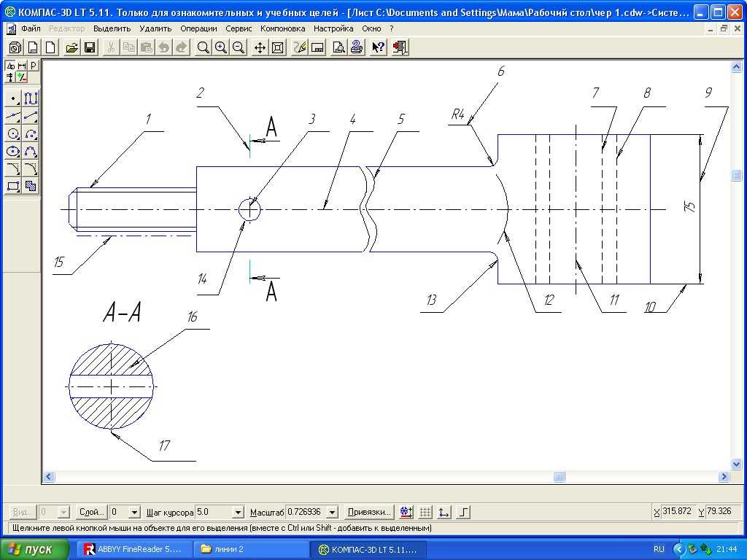Viewport: 747px width, 560px height.
Task: Click the Pan view arrows icon
Action: [x=260, y=47]
